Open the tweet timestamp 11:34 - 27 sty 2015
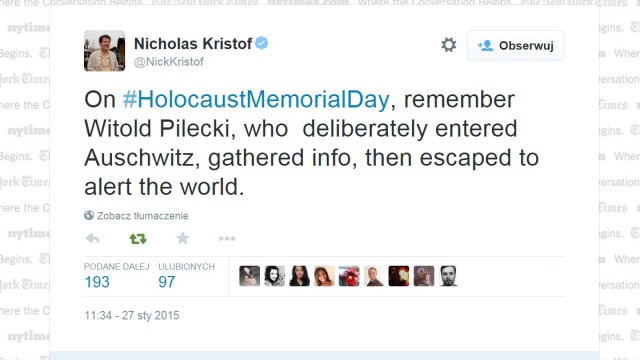The image size is (640, 360). [131, 316]
